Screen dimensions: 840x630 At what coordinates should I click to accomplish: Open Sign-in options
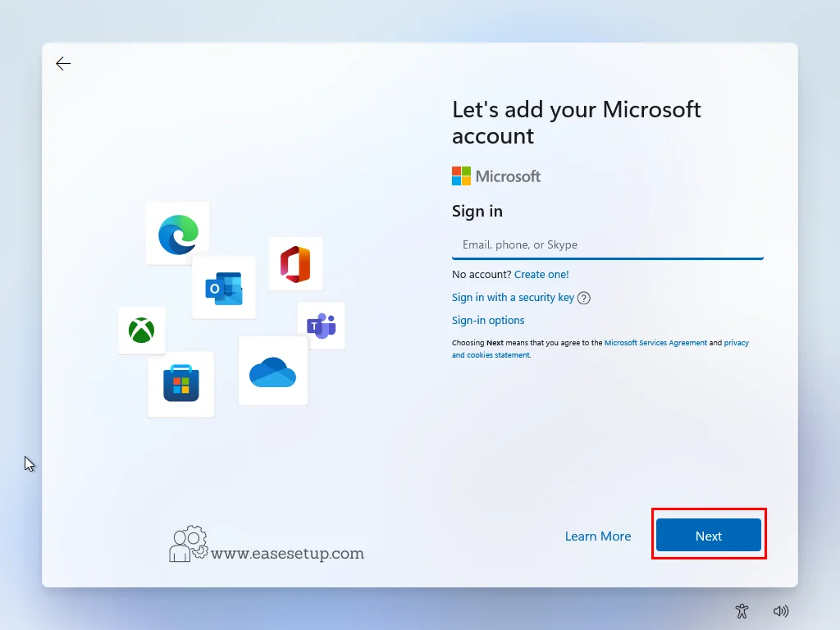pos(488,321)
